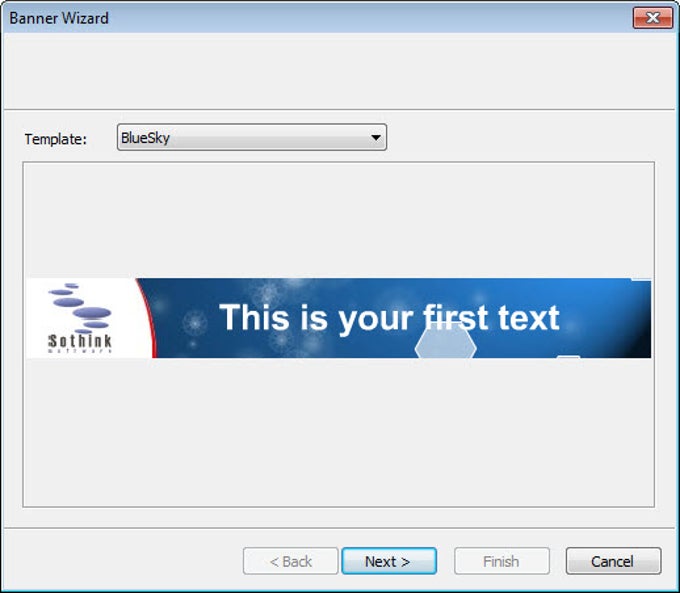Screen dimensions: 680x593
Task: Click the Next > button
Action: (x=389, y=561)
